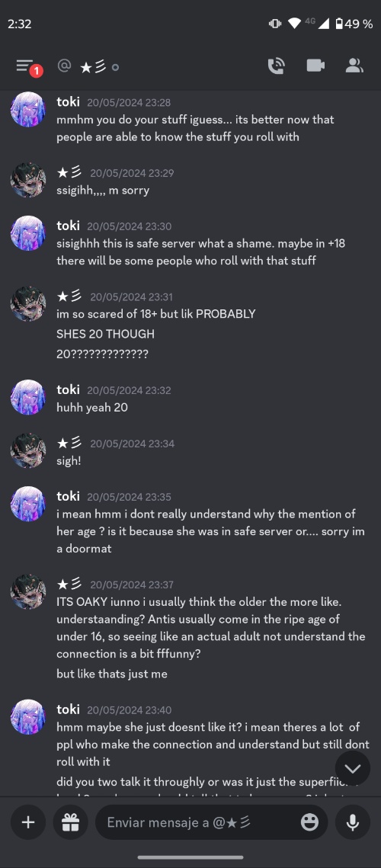Tap the microphone voice message button
Screen dimensions: 381x868
[352, 822]
